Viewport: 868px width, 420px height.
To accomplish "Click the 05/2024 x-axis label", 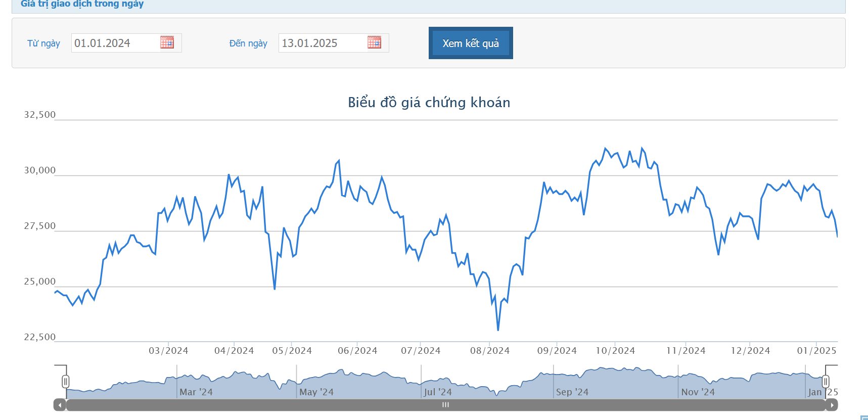I will coord(292,351).
